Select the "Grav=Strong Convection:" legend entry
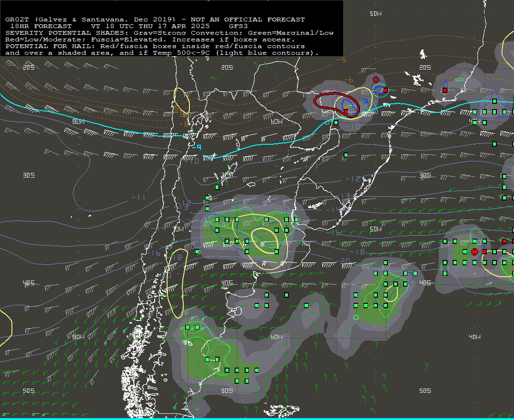 tap(188, 33)
